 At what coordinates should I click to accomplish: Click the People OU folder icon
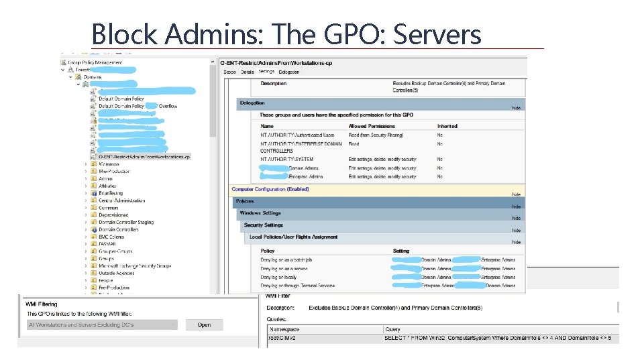point(94,280)
